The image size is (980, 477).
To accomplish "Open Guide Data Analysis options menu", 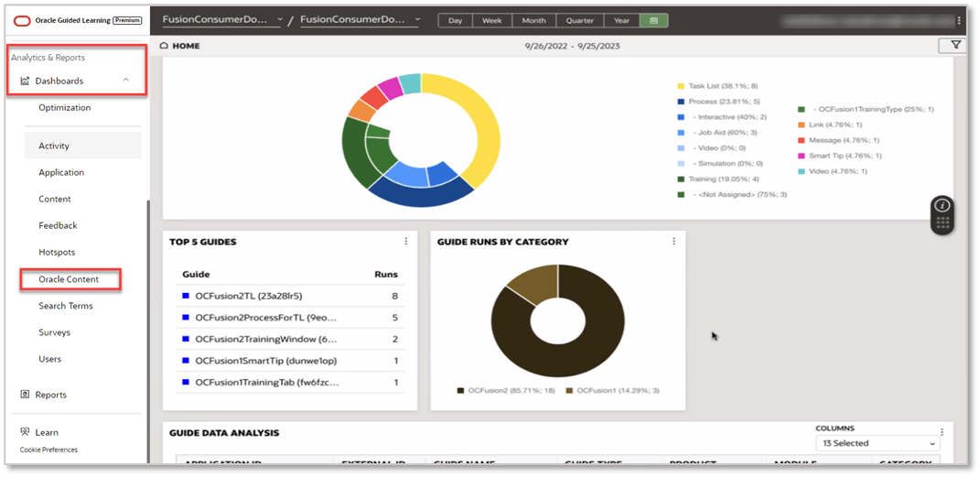I will pyautogui.click(x=942, y=432).
